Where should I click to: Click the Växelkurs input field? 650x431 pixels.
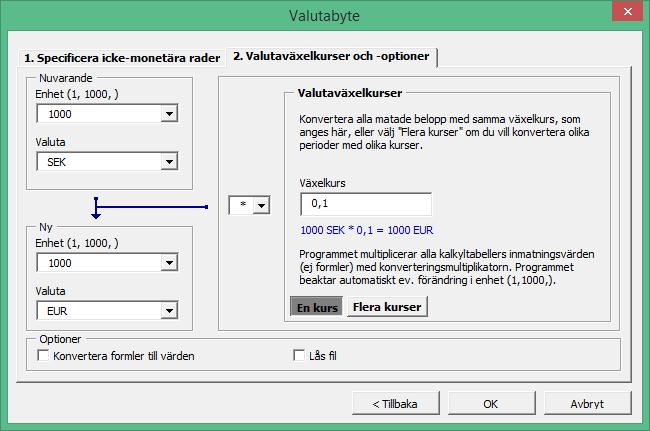coord(366,204)
